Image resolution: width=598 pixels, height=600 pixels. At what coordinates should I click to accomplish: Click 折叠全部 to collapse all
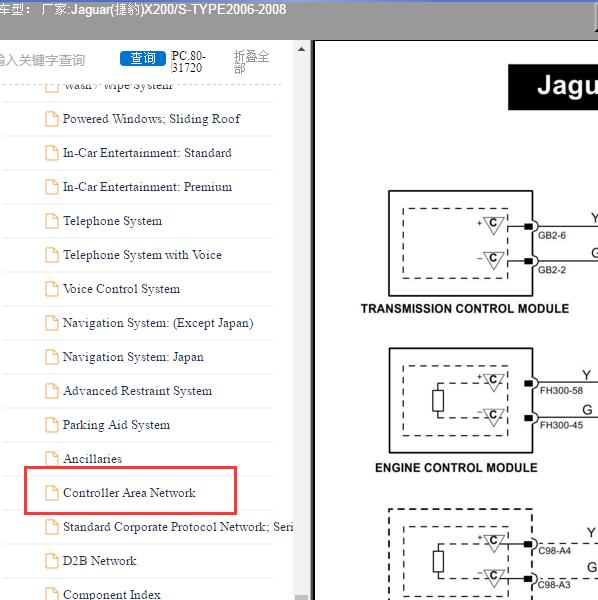(251, 62)
